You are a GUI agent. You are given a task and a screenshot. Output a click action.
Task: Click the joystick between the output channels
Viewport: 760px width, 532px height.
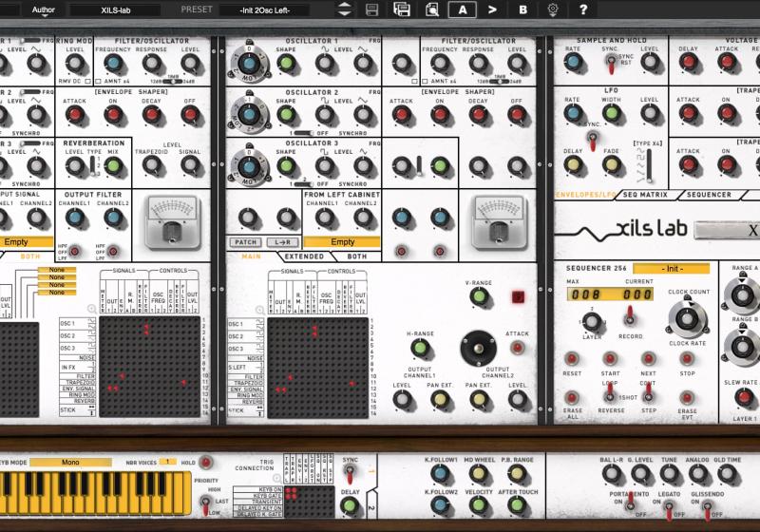tap(479, 349)
